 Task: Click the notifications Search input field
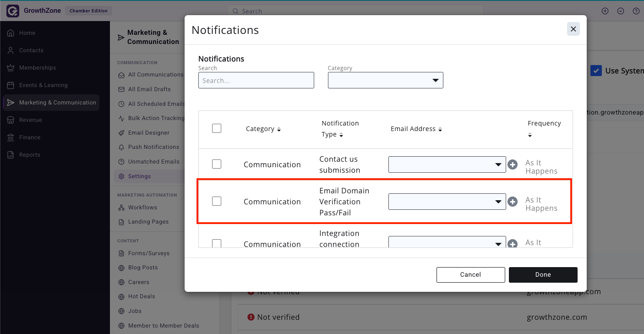[256, 80]
